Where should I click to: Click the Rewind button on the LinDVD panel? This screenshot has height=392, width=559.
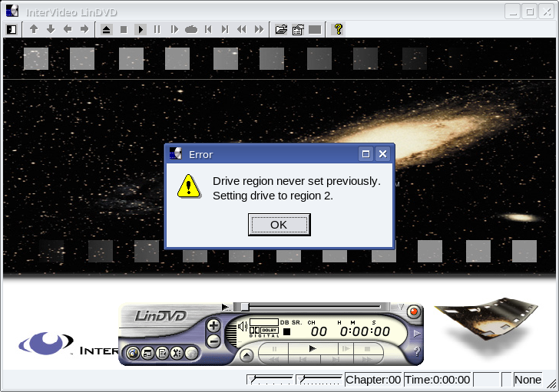(x=274, y=360)
